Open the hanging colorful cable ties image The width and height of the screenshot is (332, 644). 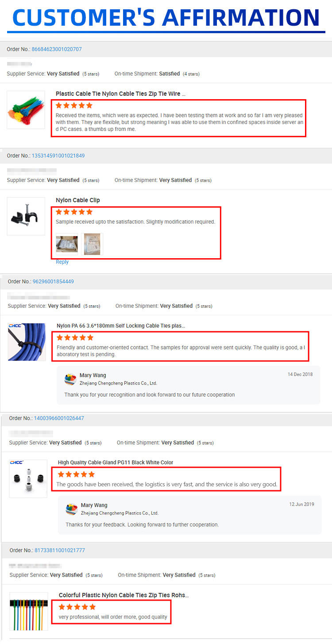29,611
